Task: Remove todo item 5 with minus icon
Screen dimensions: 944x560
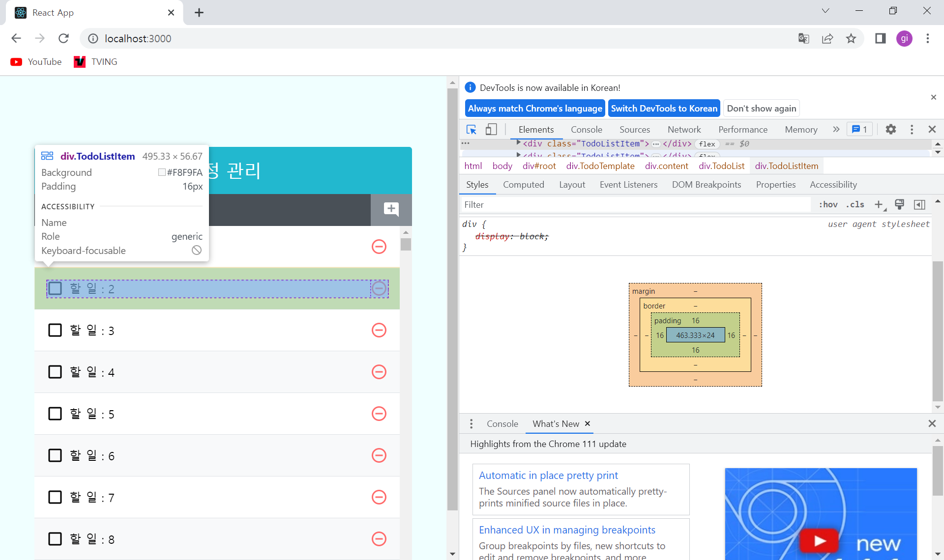Action: [x=379, y=414]
